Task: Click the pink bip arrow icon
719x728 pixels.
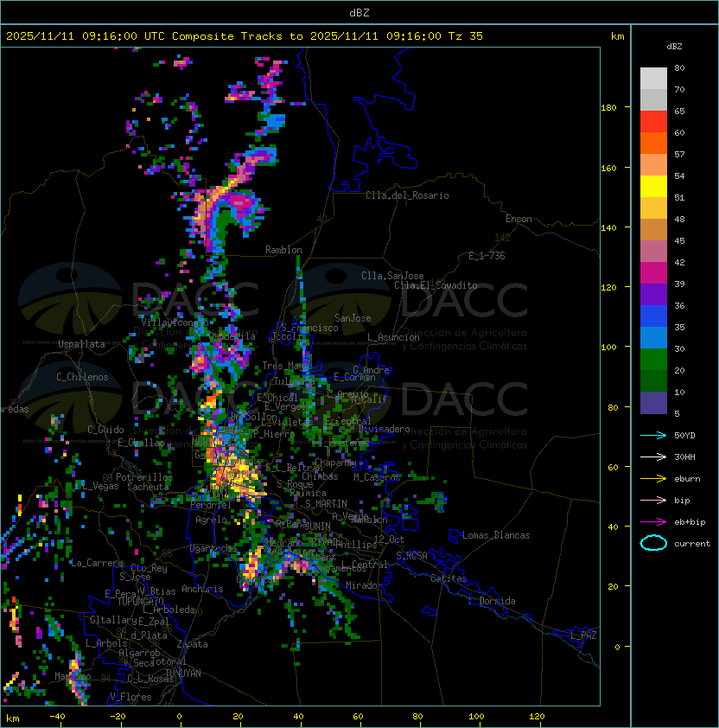Action: pos(653,501)
